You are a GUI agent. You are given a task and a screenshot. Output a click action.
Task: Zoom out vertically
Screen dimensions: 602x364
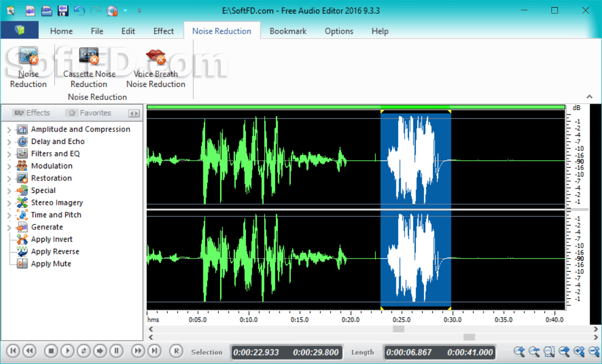(593, 351)
